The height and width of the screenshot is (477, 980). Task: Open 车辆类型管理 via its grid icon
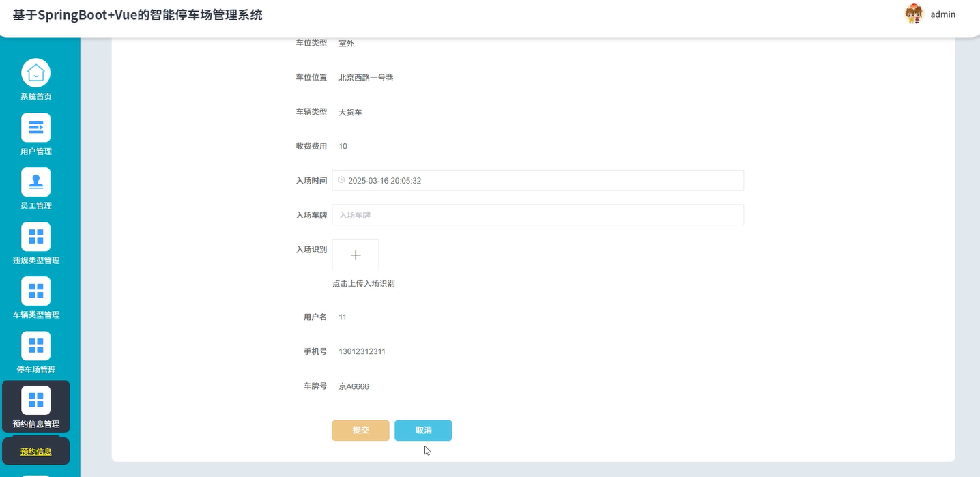(35, 291)
